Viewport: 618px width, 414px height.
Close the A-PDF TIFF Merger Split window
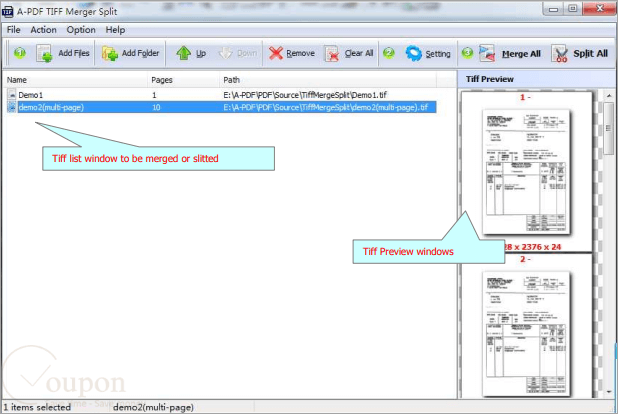tap(599, 8)
